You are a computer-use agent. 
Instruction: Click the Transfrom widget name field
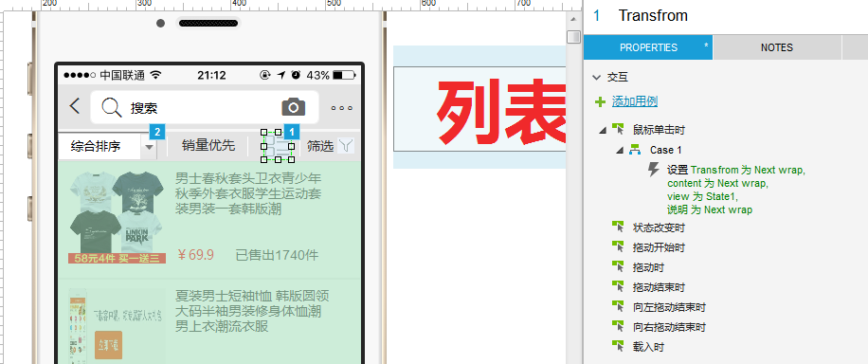coord(653,15)
